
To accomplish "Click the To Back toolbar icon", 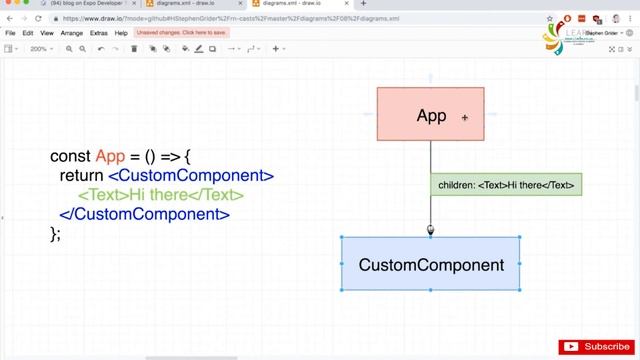I will coord(167,49).
